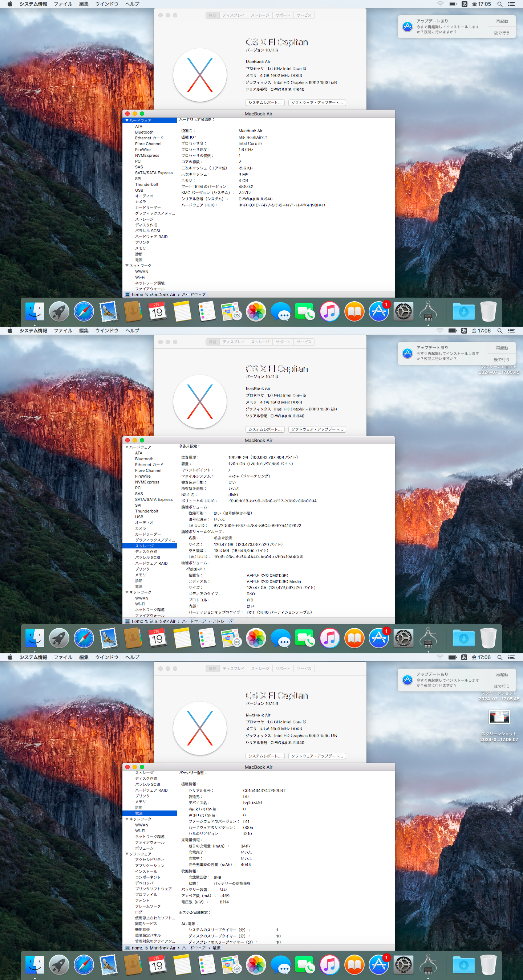523x980 pixels.
Task: Open iBooks in Dock beneath the battery report
Action: pos(354,965)
